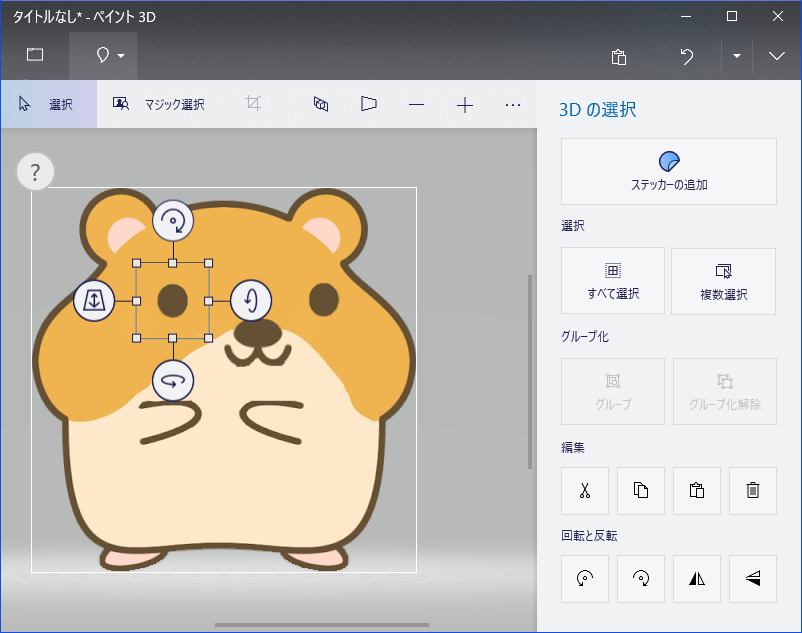Rotate the selection with the left rotate icon
The width and height of the screenshot is (802, 633).
pos(584,579)
